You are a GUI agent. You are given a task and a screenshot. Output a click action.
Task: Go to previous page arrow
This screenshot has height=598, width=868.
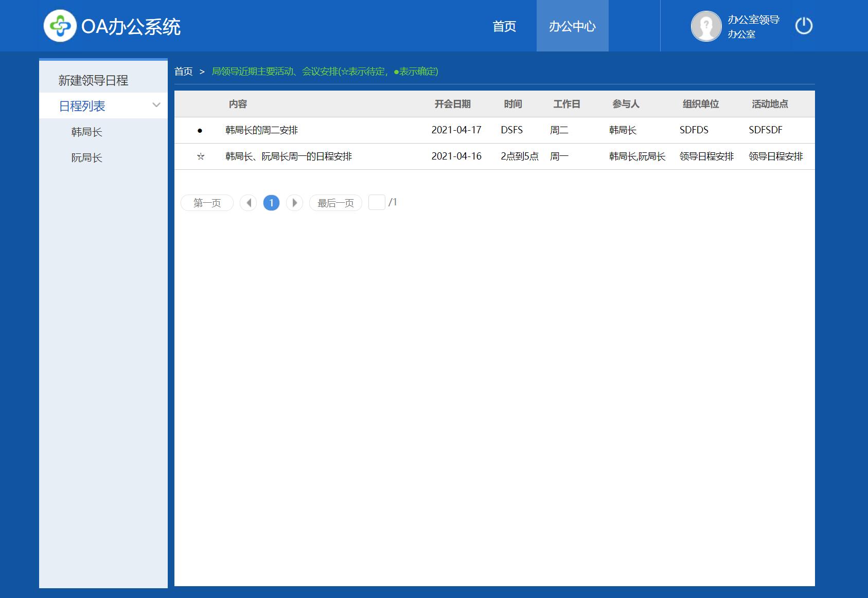(249, 203)
